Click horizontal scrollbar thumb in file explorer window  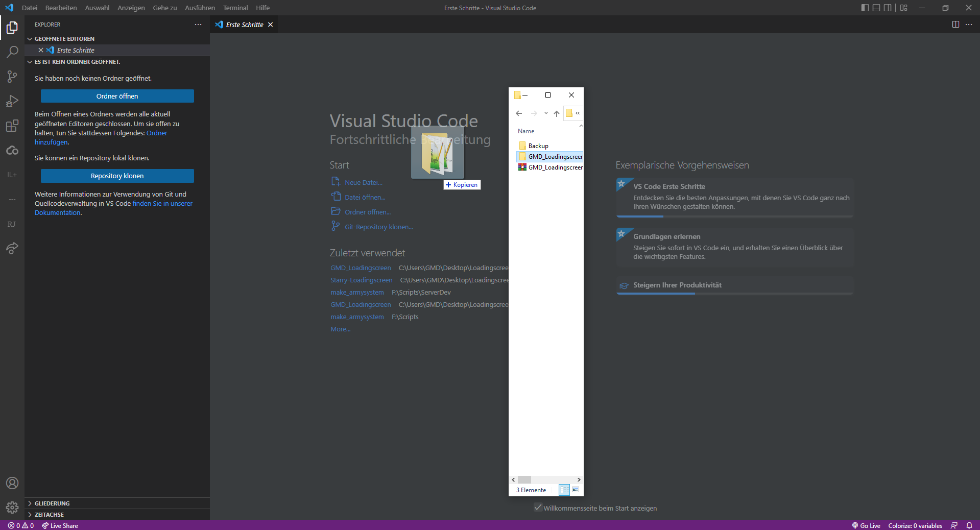524,479
